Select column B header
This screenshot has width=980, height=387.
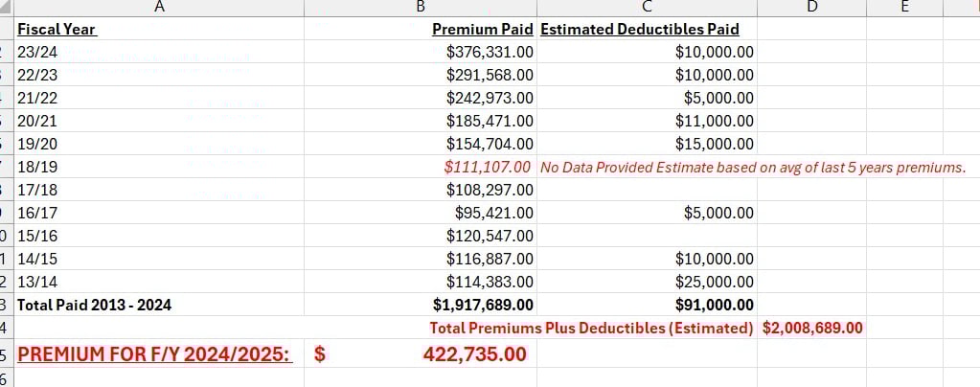(420, 8)
